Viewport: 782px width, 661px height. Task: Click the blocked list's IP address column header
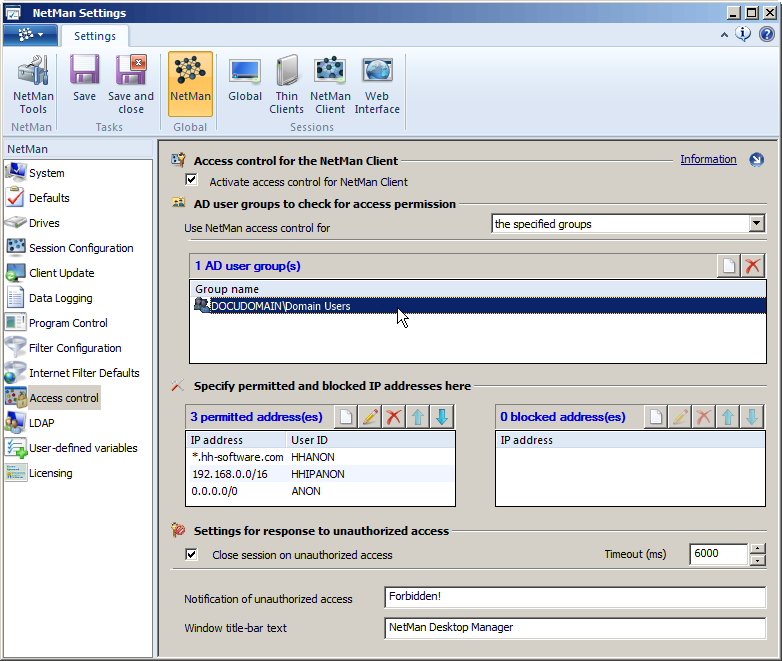pyautogui.click(x=630, y=440)
